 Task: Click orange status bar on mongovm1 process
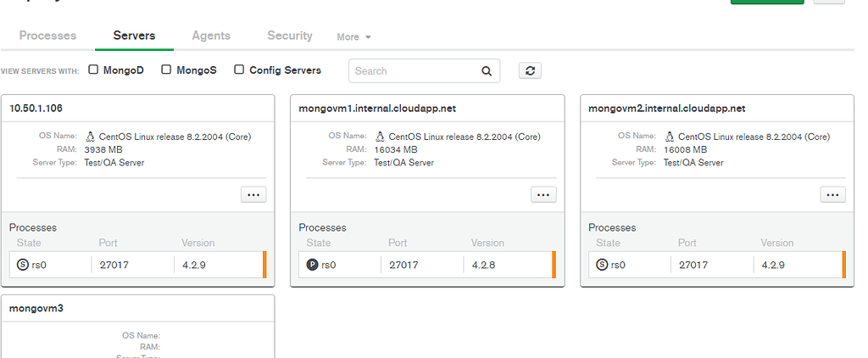pos(554,265)
